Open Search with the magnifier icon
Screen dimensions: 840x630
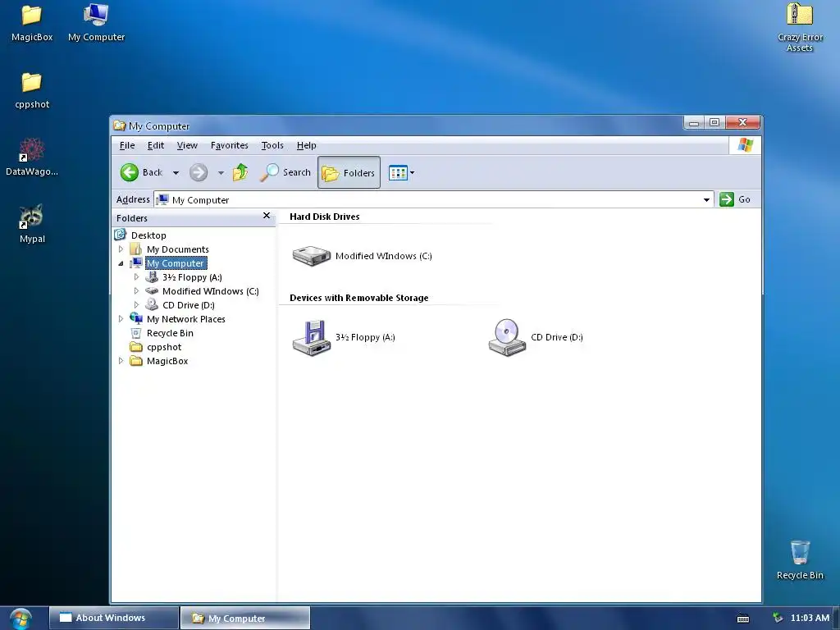285,172
